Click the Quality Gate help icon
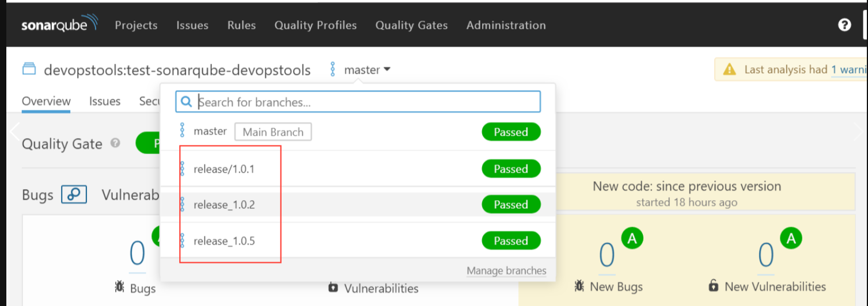The height and width of the screenshot is (306, 868). pos(115,143)
